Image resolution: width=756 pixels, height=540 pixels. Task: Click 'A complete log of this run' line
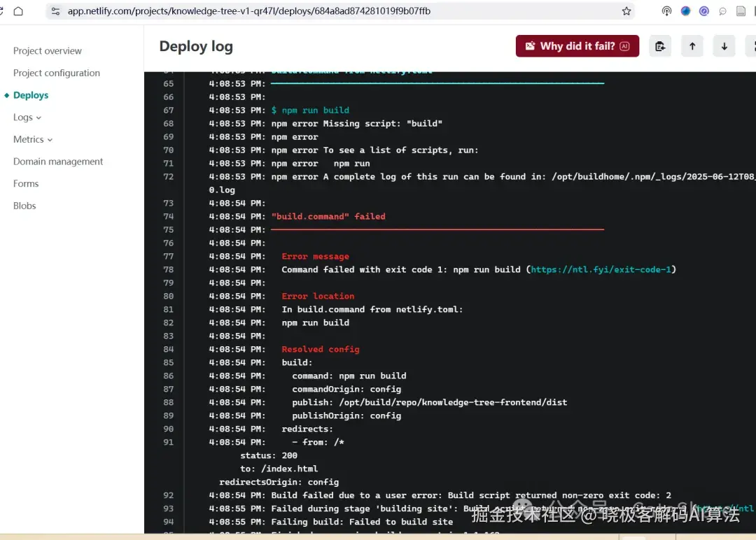513,177
